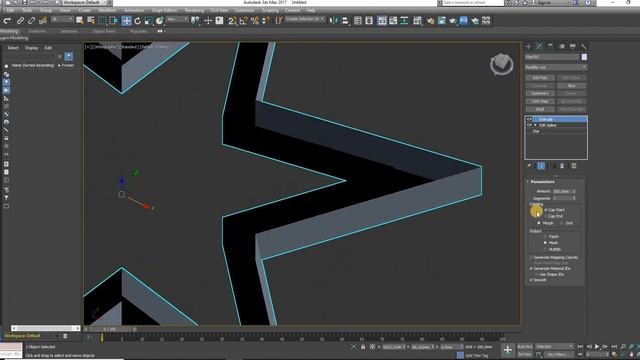This screenshot has height=360, width=640.
Task: Click the Amount value field
Action: (562, 191)
